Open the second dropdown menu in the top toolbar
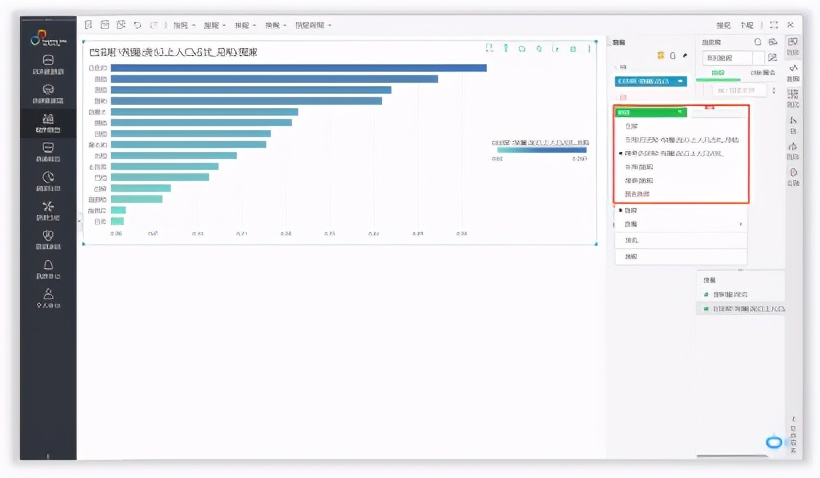820x478 pixels. [x=214, y=25]
